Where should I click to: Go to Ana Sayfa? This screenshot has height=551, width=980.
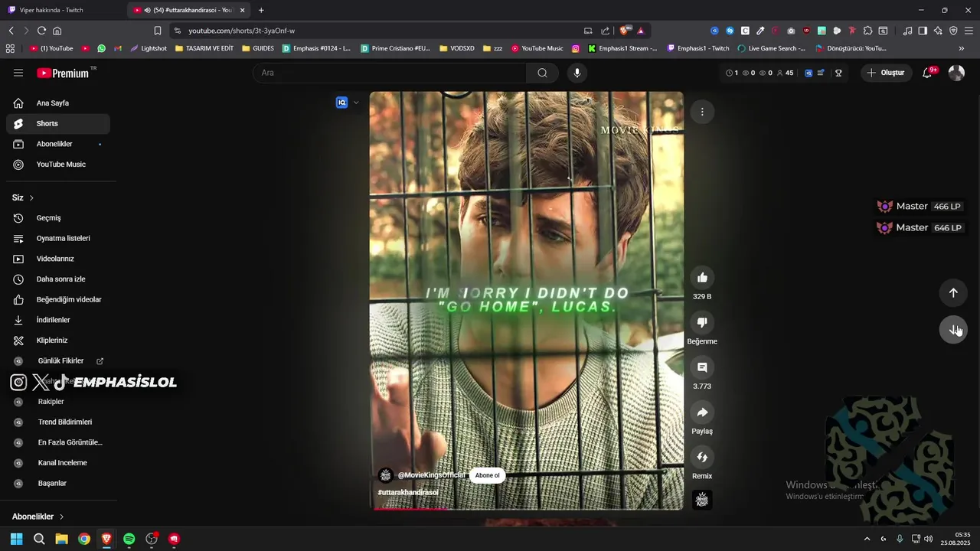tap(58, 103)
